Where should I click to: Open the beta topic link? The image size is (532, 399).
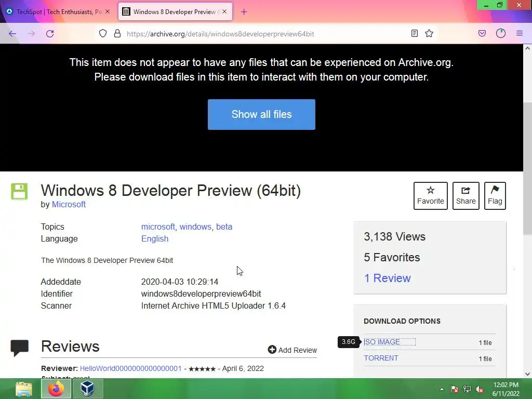click(x=224, y=227)
